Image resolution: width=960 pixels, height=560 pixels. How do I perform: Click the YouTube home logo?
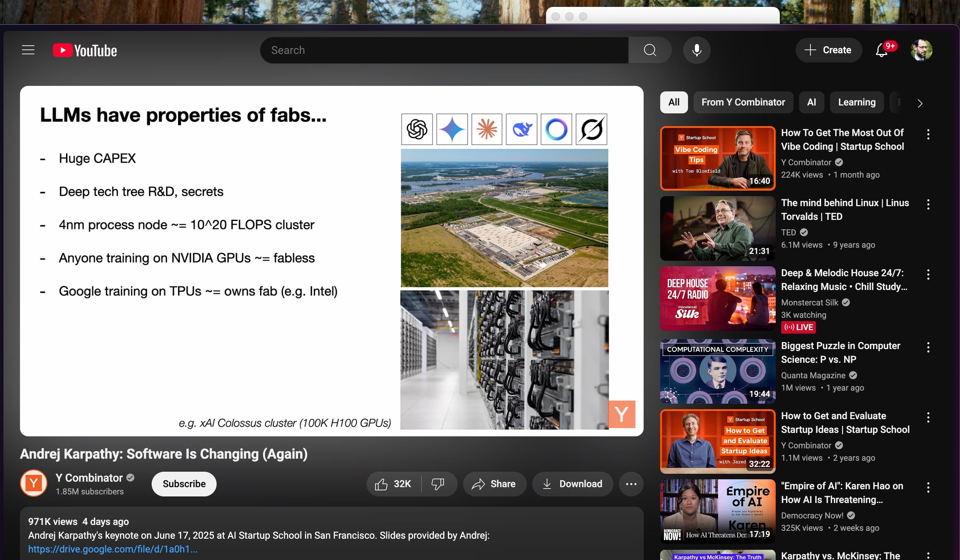point(85,50)
